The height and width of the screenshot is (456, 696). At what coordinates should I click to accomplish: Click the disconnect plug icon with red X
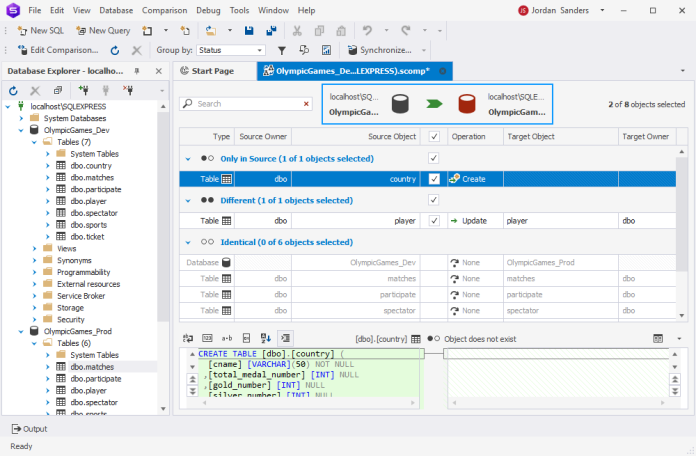[128, 91]
